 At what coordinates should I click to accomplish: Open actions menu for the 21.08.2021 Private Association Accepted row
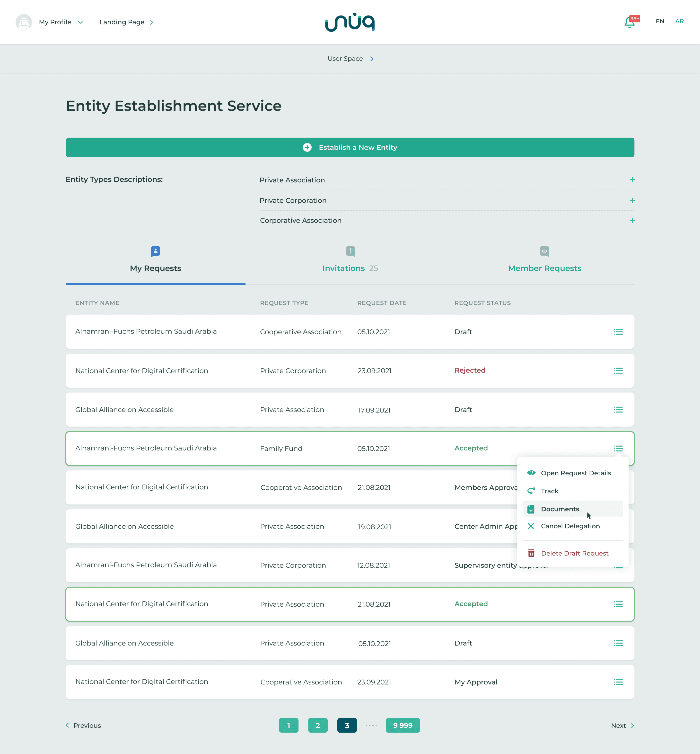(618, 604)
